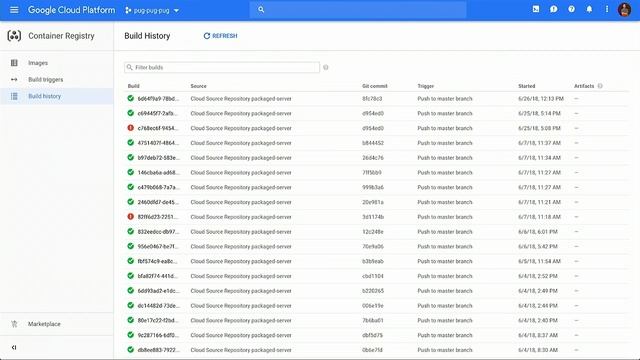Click the green success icon of commit cbd1104 row
The image size is (640, 360).
pyautogui.click(x=131, y=276)
